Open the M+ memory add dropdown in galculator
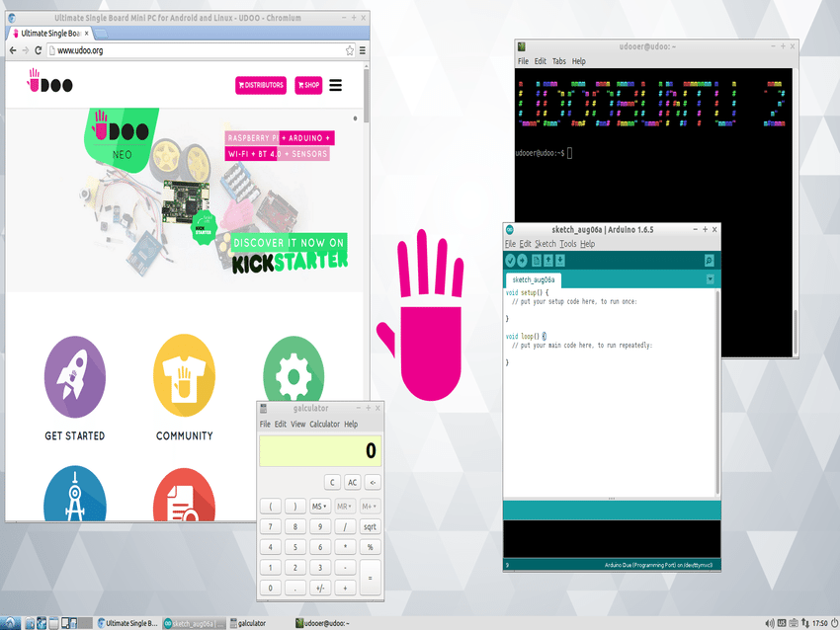The height and width of the screenshot is (630, 840). pos(370,507)
